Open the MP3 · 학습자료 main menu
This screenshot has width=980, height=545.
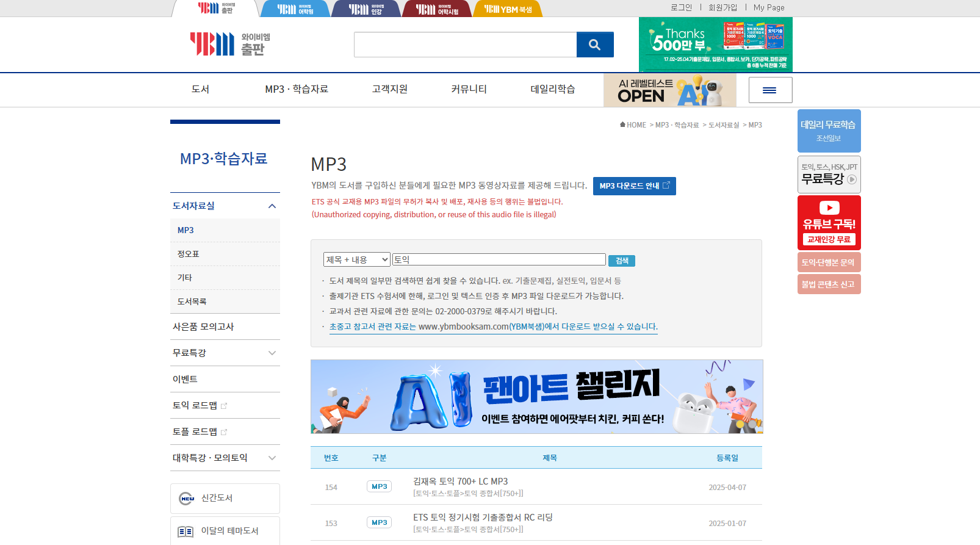click(297, 89)
